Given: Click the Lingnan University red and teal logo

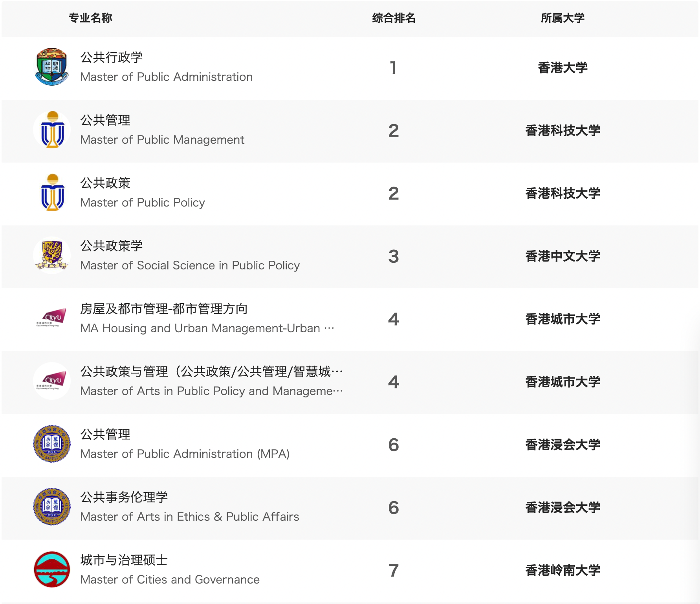Looking at the screenshot, I should click(52, 570).
